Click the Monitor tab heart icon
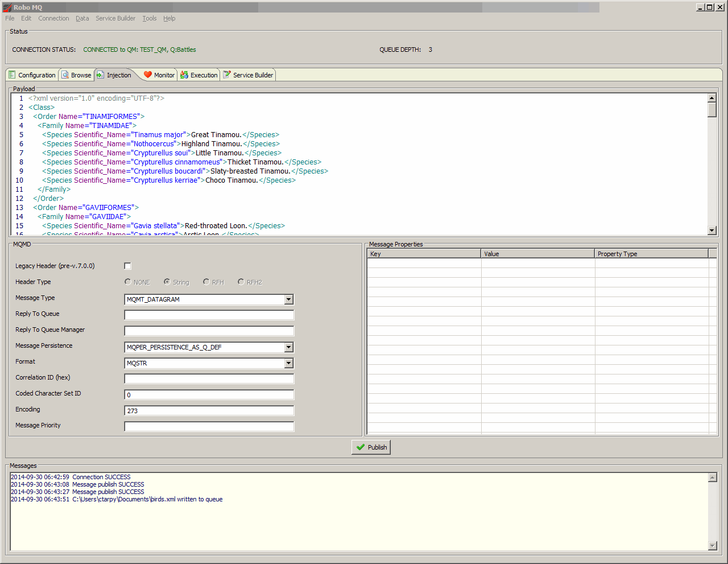 (148, 75)
